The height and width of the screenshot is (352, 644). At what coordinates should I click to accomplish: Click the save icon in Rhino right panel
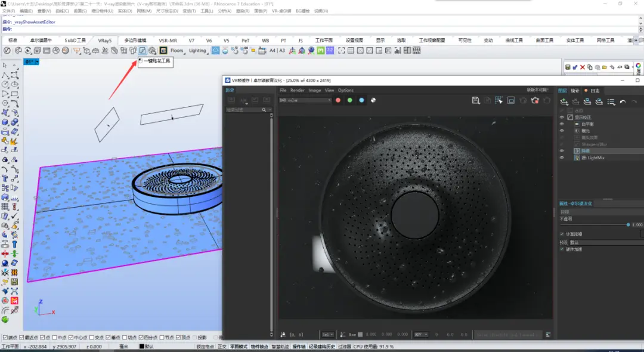568,67
